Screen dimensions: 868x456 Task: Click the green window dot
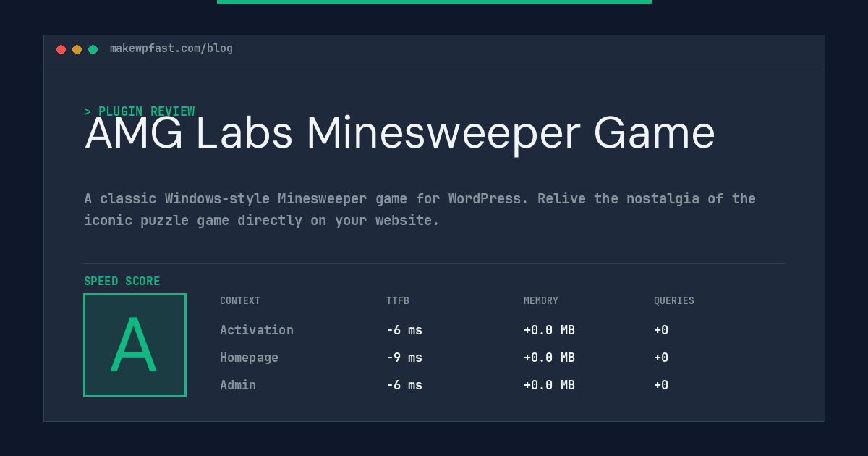[93, 49]
